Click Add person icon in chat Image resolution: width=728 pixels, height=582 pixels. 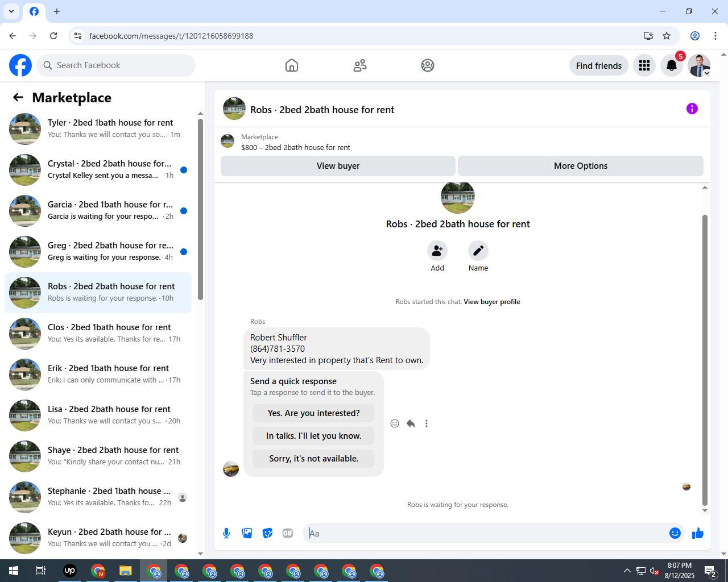coord(437,251)
